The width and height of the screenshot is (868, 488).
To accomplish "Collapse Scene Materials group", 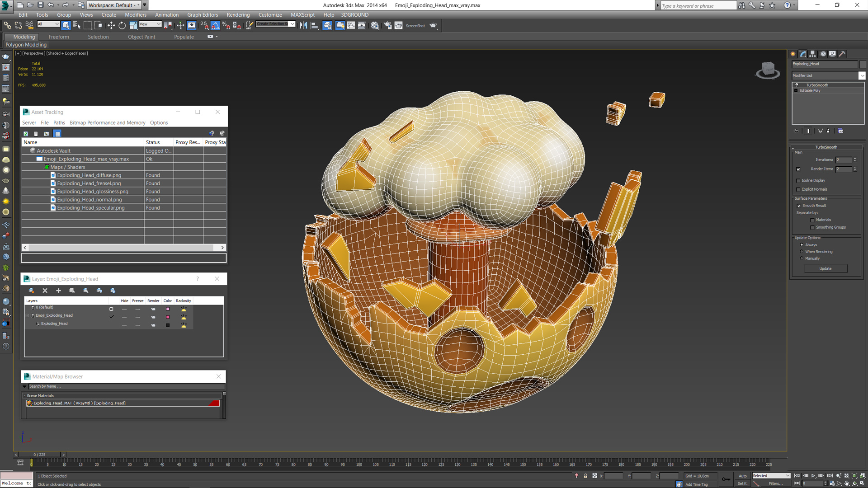I will (25, 396).
